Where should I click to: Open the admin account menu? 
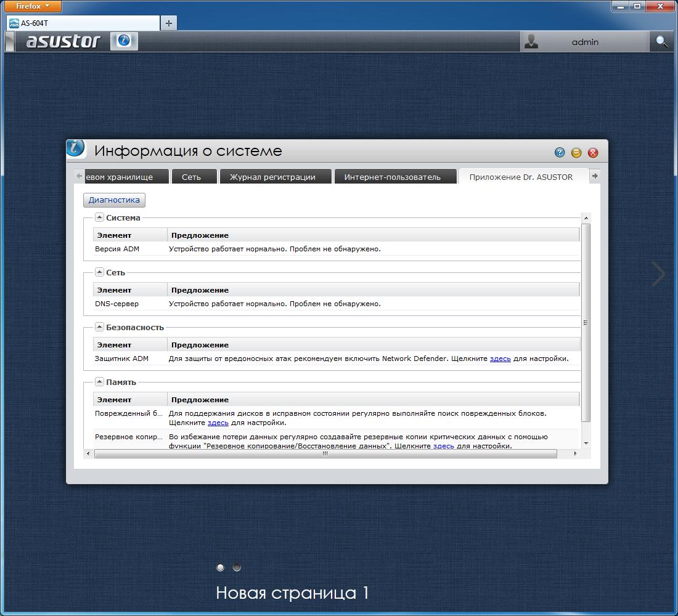pyautogui.click(x=585, y=42)
